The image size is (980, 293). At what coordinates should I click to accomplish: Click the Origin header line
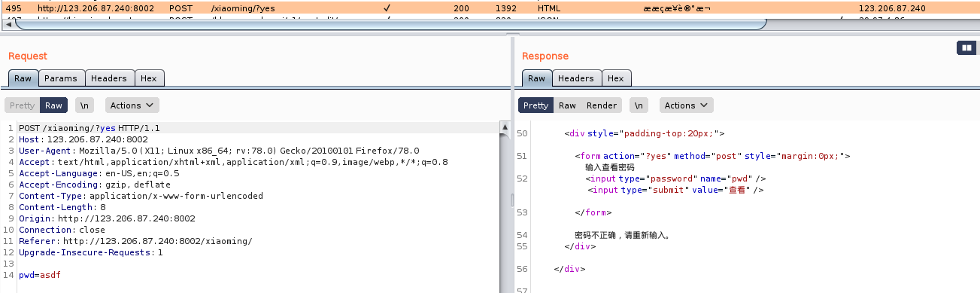pos(107,218)
